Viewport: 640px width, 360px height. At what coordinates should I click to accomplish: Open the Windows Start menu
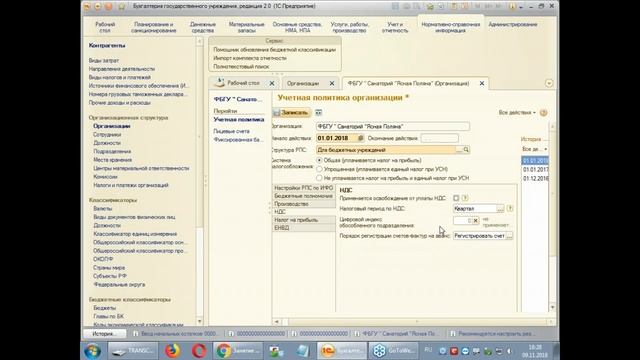tap(92, 351)
